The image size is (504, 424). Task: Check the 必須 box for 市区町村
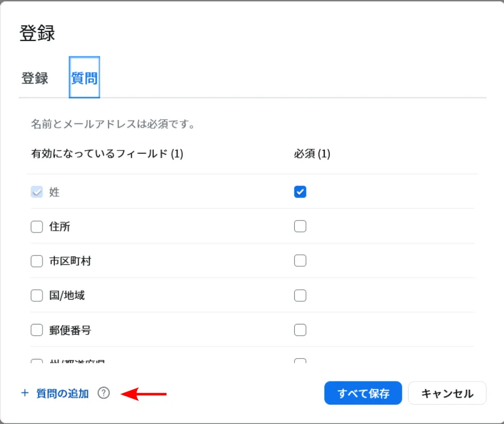tap(300, 261)
